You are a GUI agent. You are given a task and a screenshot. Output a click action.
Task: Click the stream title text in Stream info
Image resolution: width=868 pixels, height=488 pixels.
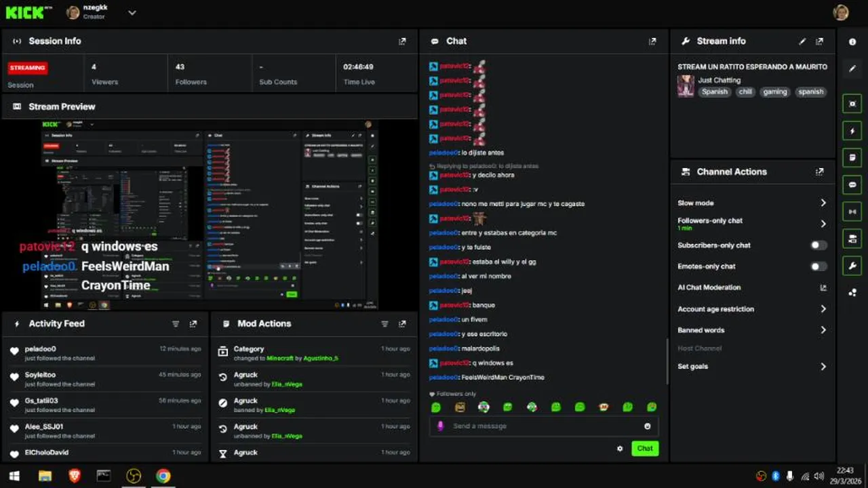752,67
